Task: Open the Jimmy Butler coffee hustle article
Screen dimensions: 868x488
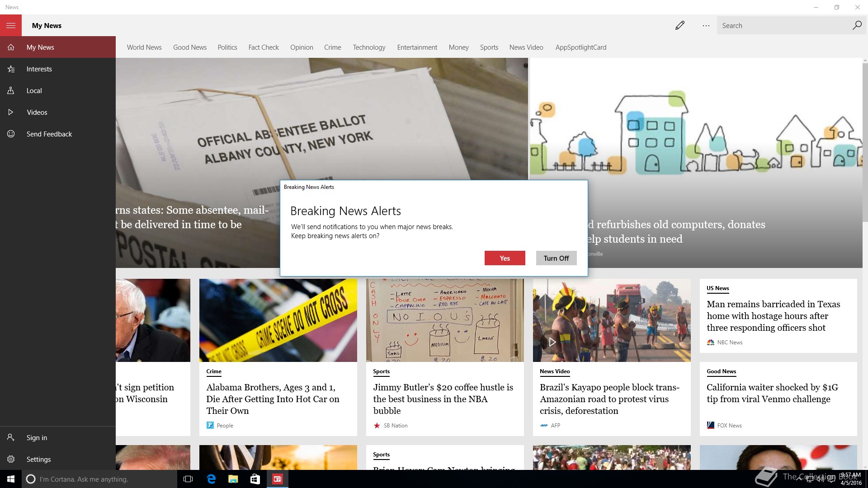Action: click(443, 399)
